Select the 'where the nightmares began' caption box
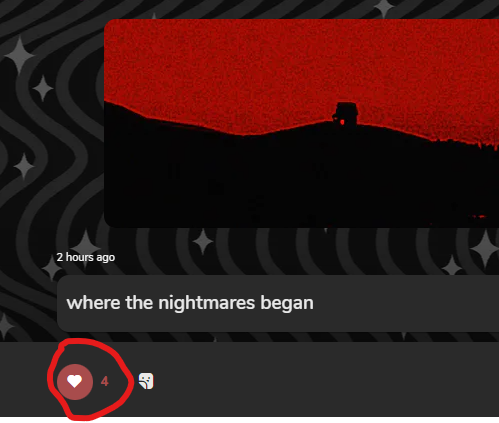 [278, 303]
